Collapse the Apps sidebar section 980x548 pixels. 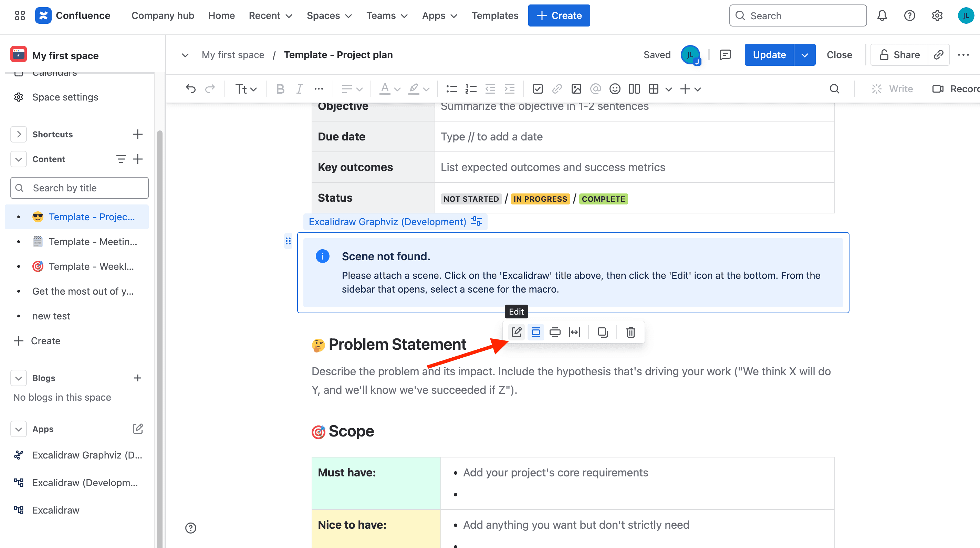19,429
